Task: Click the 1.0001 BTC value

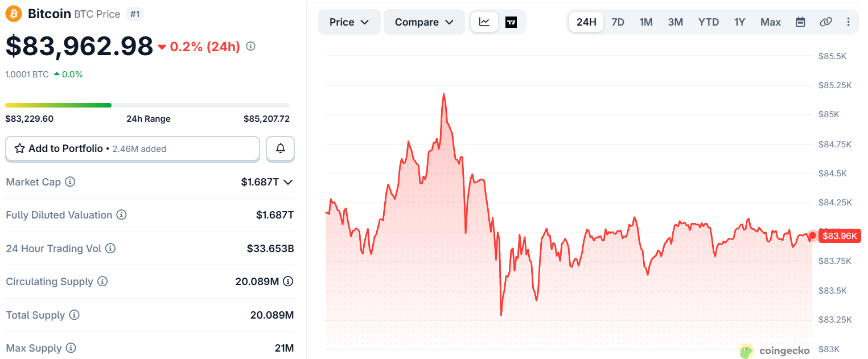Action: click(27, 74)
